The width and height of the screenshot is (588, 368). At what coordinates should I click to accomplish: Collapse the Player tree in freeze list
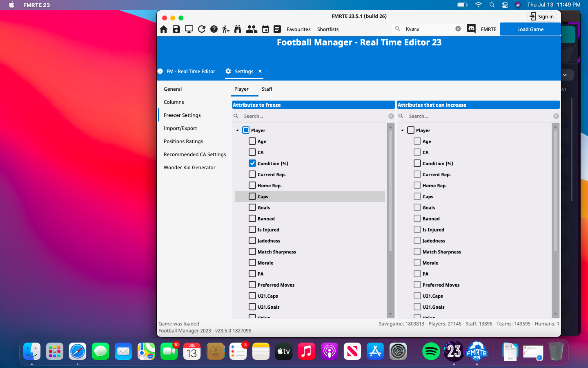pyautogui.click(x=237, y=130)
